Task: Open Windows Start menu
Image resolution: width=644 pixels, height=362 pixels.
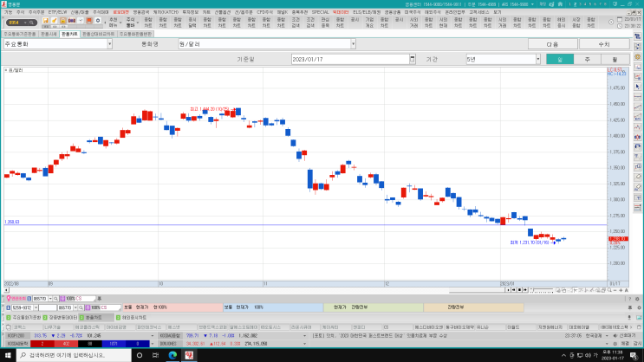Action: tap(8, 355)
